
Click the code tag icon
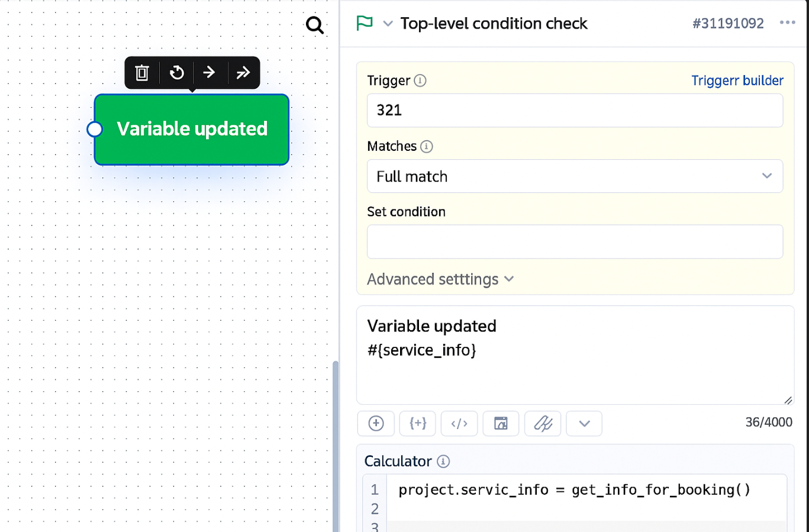459,423
